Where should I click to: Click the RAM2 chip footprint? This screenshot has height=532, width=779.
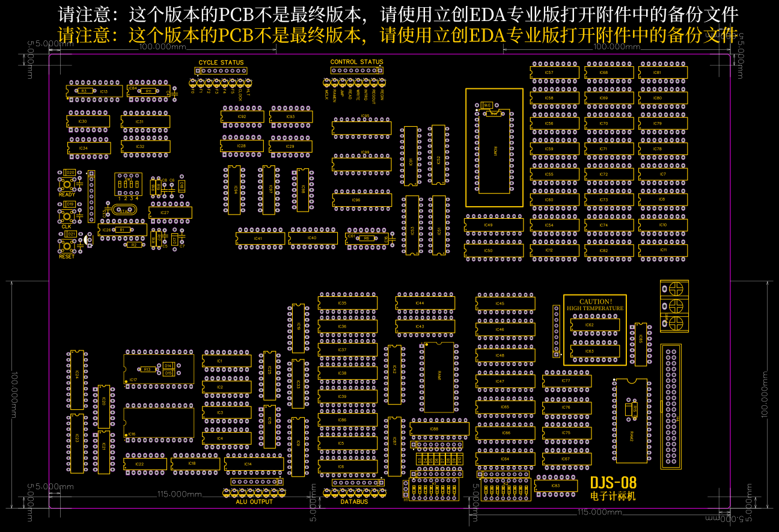[631, 420]
